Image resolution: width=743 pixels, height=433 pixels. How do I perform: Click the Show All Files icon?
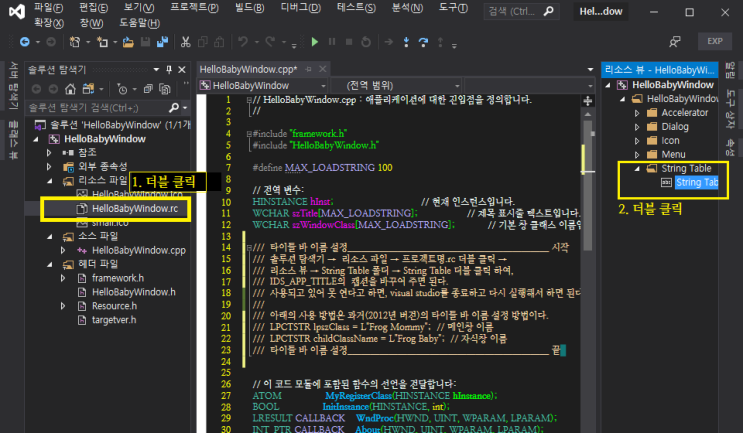[164, 89]
